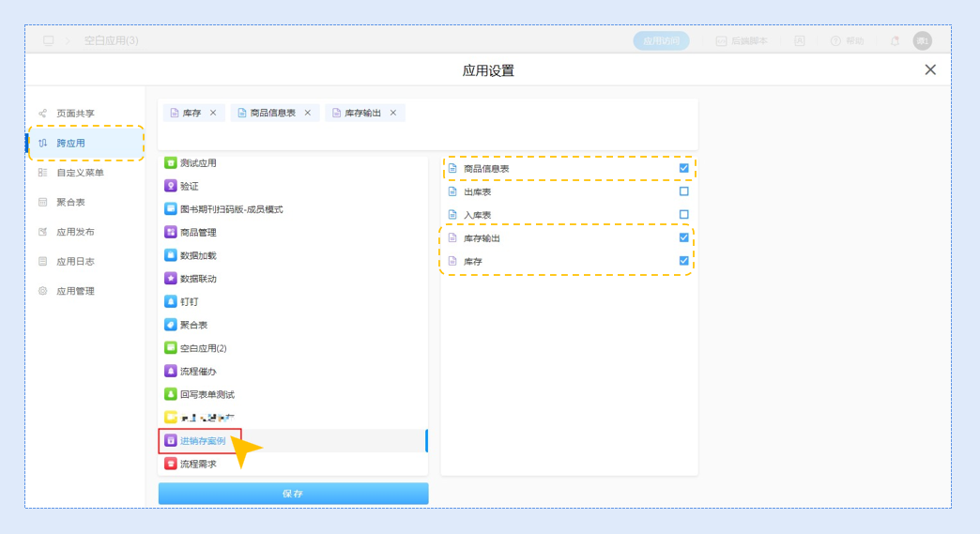Uncheck the 库存输出 checkbox
The image size is (980, 534).
[683, 238]
